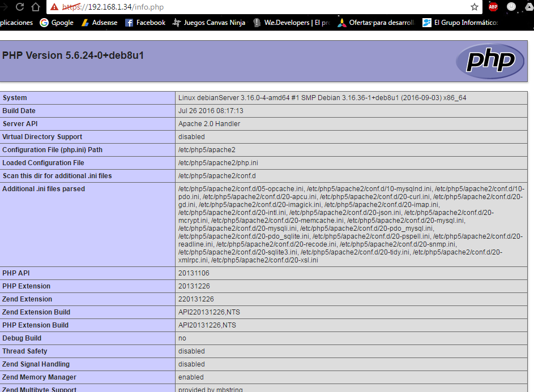Click the Build Date value cell
Image resolution: width=534 pixels, height=392 pixels.
pyautogui.click(x=211, y=111)
